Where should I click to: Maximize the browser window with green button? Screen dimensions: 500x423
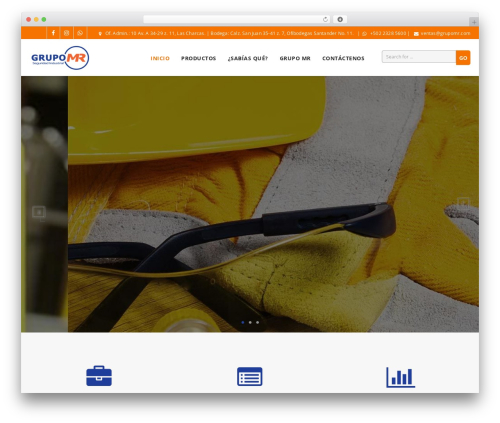44,19
